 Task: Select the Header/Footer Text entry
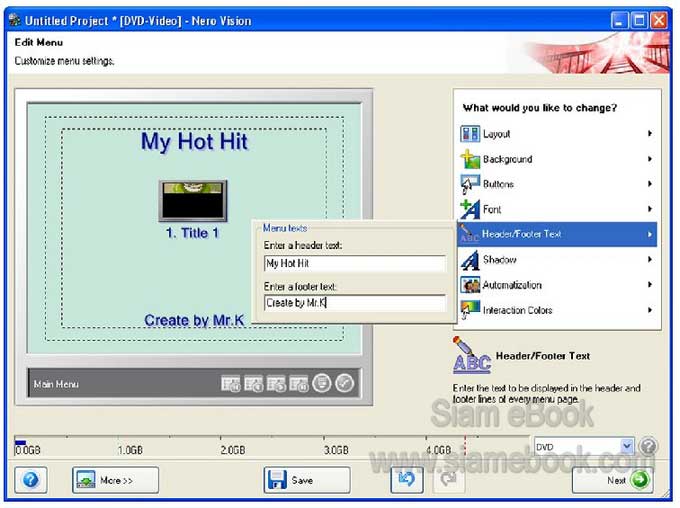(557, 234)
